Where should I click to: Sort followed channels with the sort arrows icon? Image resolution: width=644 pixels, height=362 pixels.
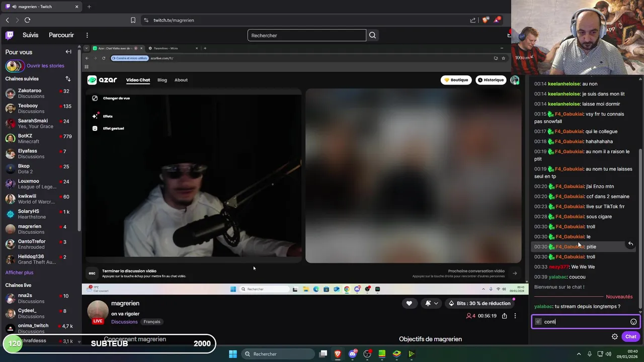[68, 79]
